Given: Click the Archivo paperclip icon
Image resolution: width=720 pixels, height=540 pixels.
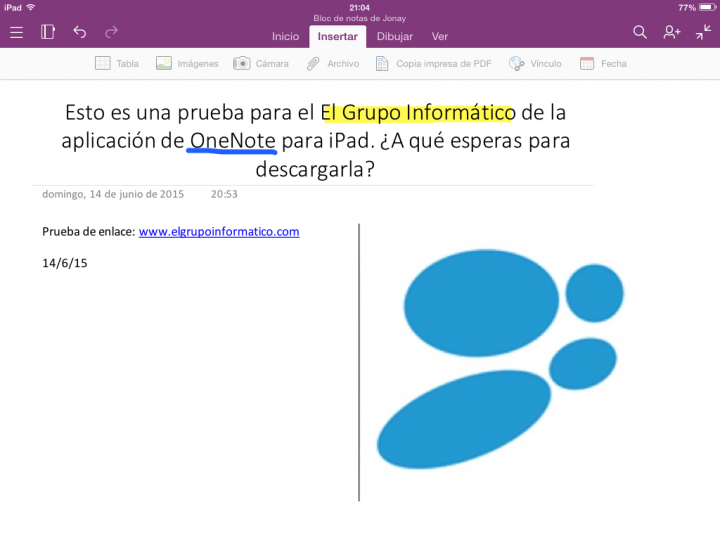Looking at the screenshot, I should click(x=313, y=63).
